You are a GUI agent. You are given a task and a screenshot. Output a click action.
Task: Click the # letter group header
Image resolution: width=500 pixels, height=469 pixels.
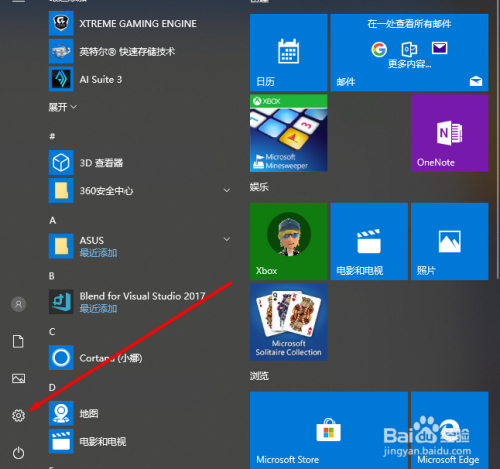[52, 136]
